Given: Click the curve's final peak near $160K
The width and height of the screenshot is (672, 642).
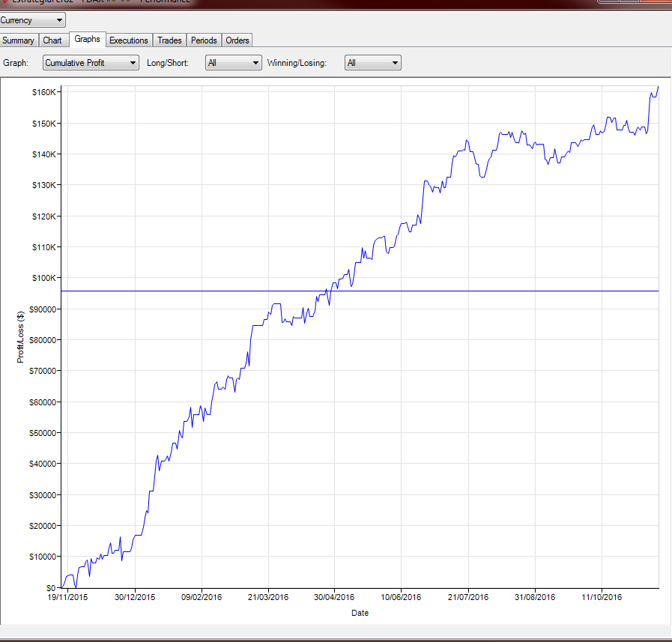Looking at the screenshot, I should click(x=657, y=88).
